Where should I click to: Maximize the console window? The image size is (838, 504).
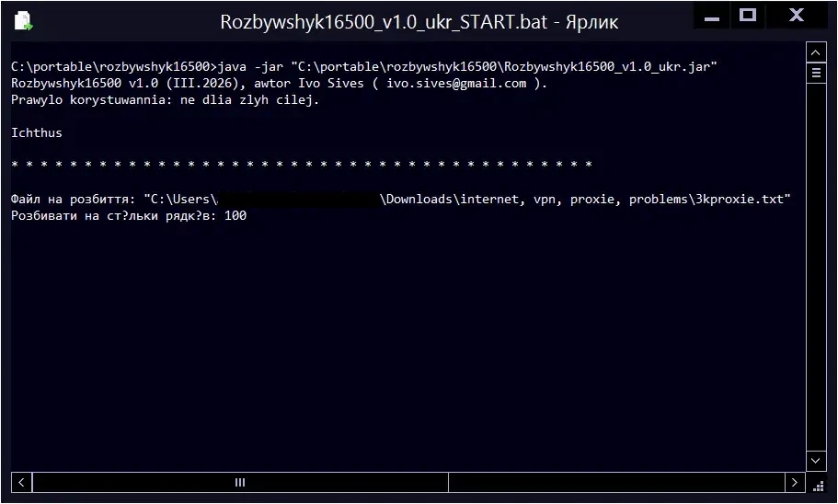748,17
